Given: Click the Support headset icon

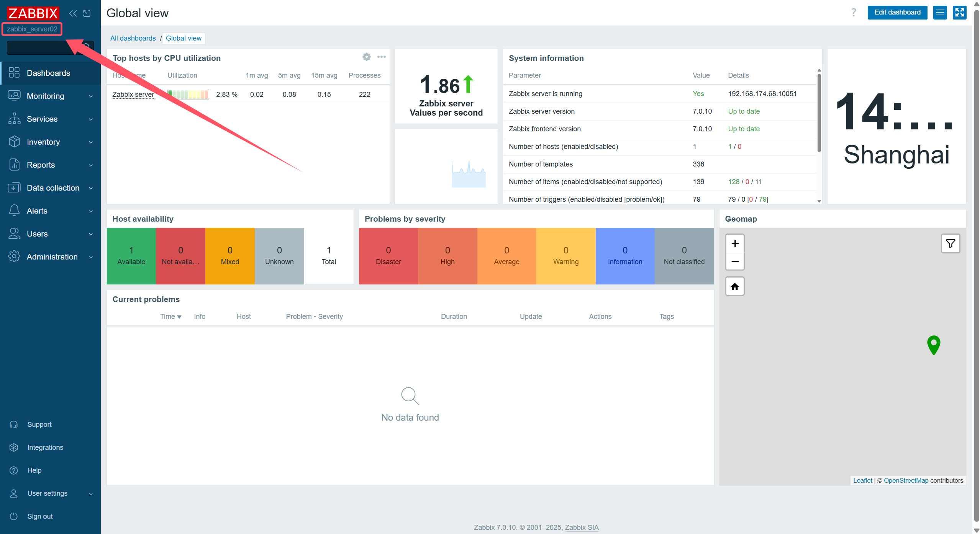Looking at the screenshot, I should click(14, 424).
